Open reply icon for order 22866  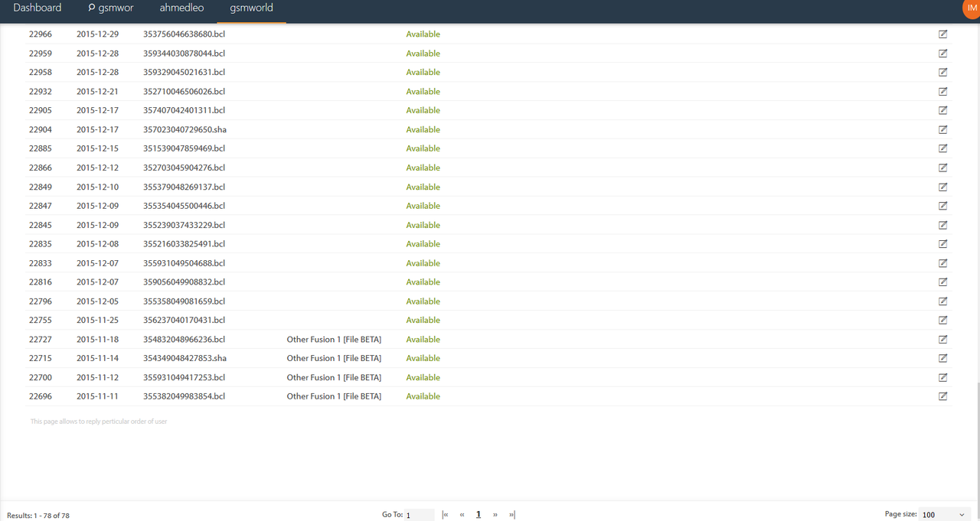point(942,168)
